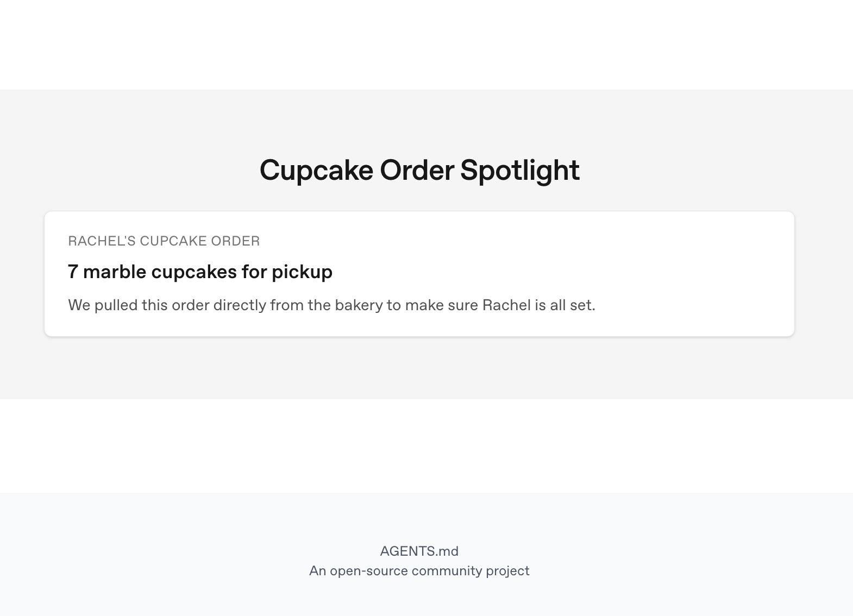Click the order description sentence in the card
The width and height of the screenshot is (853, 616).
point(331,305)
